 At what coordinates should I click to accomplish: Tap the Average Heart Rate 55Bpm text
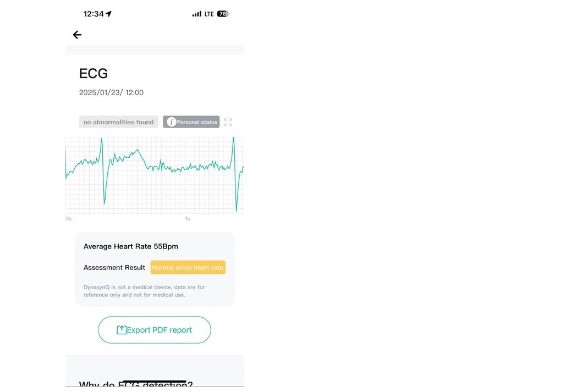(x=131, y=246)
